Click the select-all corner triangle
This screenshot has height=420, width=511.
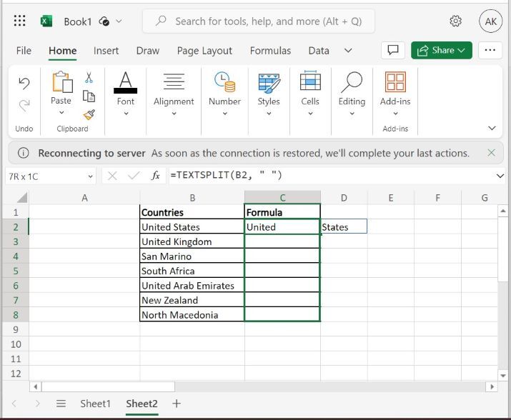pos(21,198)
